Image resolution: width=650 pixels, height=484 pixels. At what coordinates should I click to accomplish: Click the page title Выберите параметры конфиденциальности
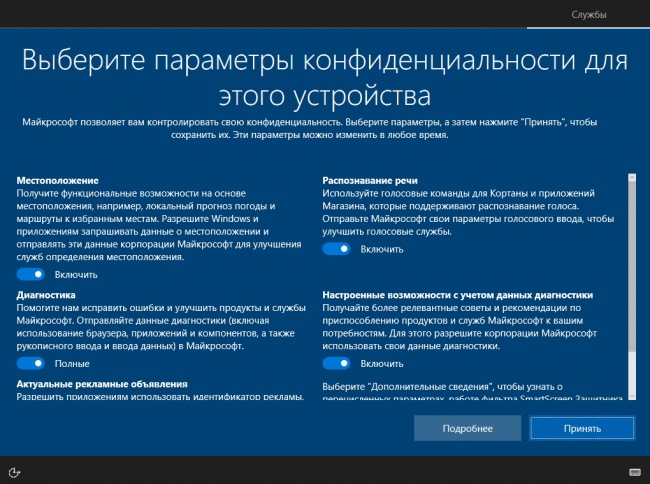[325, 78]
